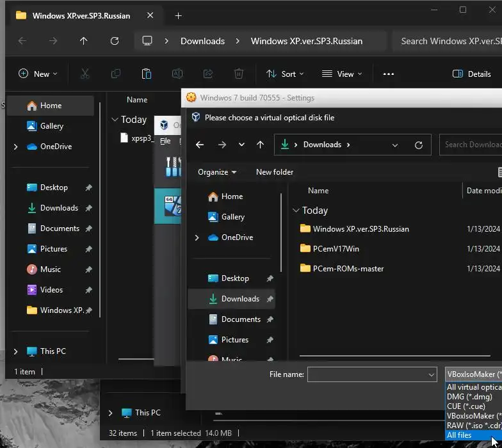Open Windows XP. pinned folder in Explorer sidebar
This screenshot has height=448, width=502.
[x=50, y=310]
